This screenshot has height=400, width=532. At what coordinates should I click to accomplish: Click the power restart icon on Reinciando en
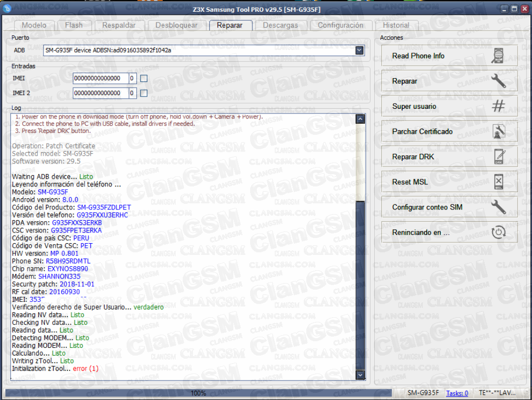(x=498, y=232)
